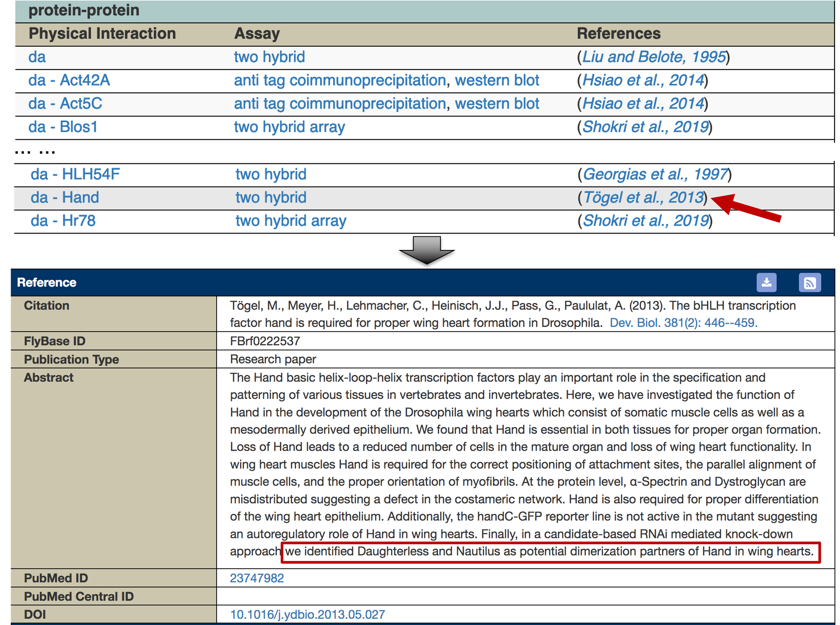840x625 pixels.
Task: Select the 'PubMed ID' row label
Action: [x=56, y=578]
